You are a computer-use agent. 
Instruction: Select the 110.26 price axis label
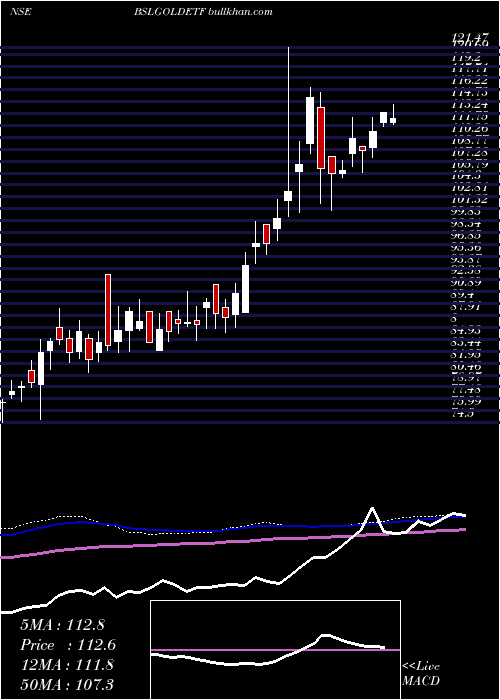[469, 129]
